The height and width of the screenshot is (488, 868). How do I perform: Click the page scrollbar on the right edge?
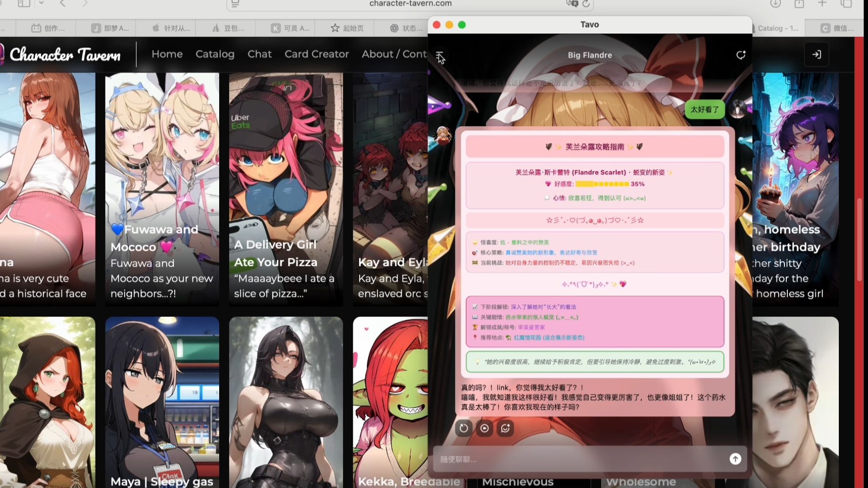click(x=860, y=239)
